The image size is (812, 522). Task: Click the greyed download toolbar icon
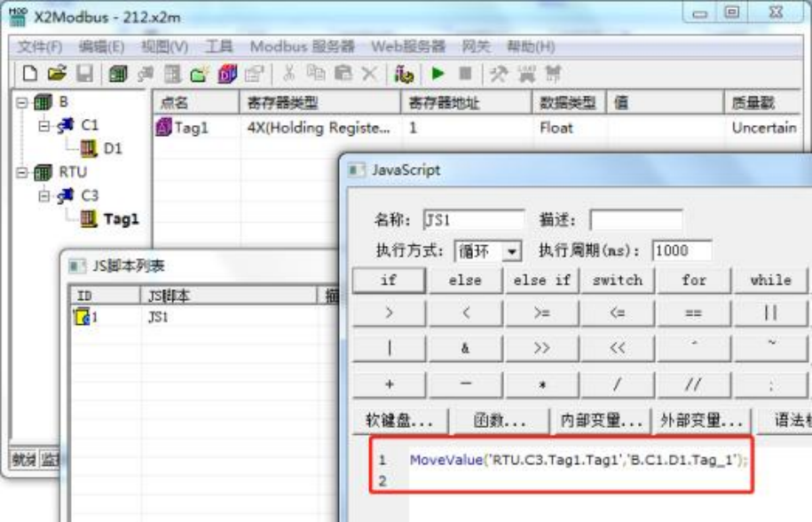pyautogui.click(x=526, y=74)
